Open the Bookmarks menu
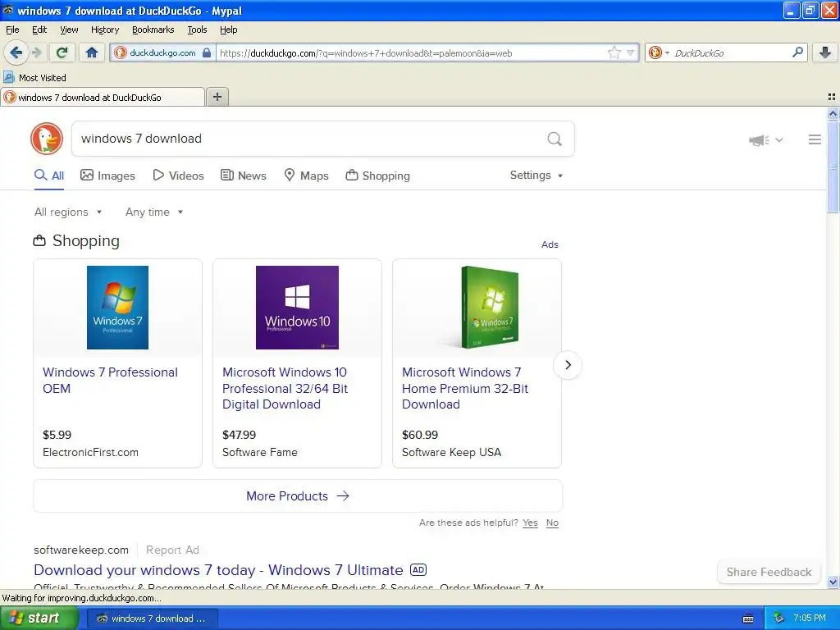 tap(153, 30)
